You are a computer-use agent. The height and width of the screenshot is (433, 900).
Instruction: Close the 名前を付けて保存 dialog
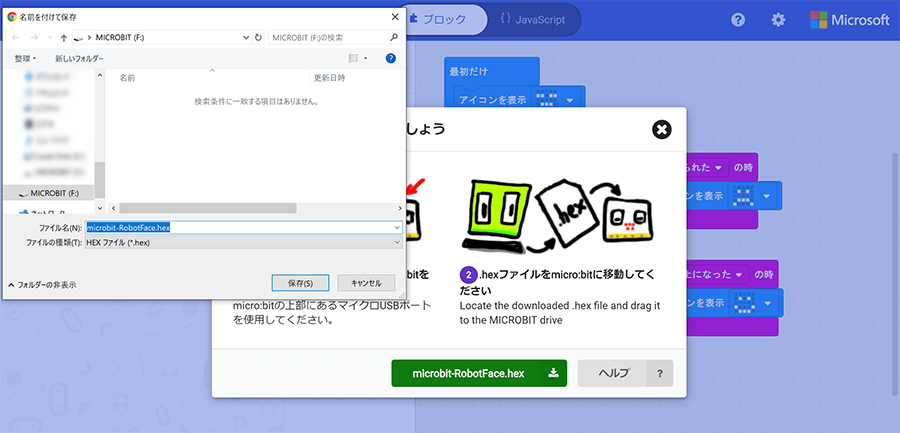[395, 17]
